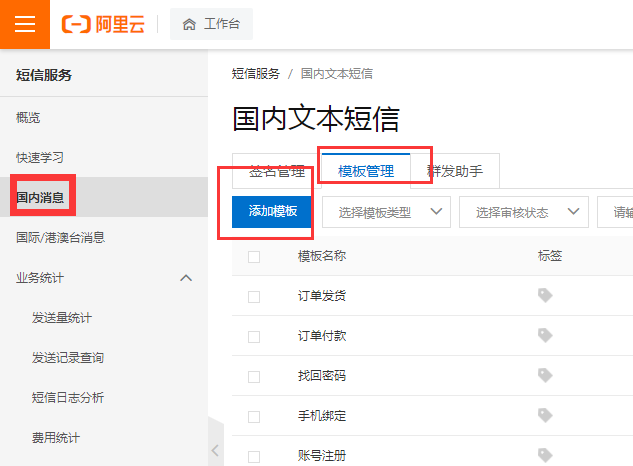
Task: Open the 选择审核状态 dropdown
Action: tap(524, 212)
